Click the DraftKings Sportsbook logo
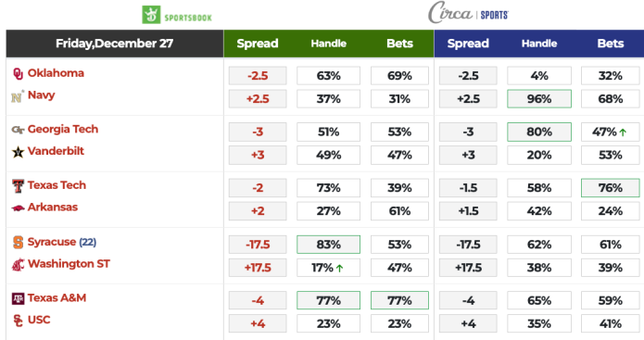This screenshot has width=644, height=340. coord(177,15)
